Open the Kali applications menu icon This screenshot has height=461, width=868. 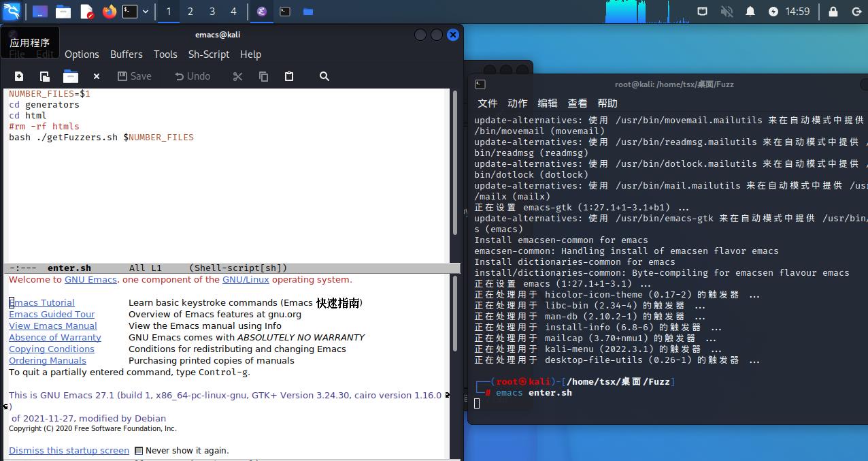tap(12, 11)
